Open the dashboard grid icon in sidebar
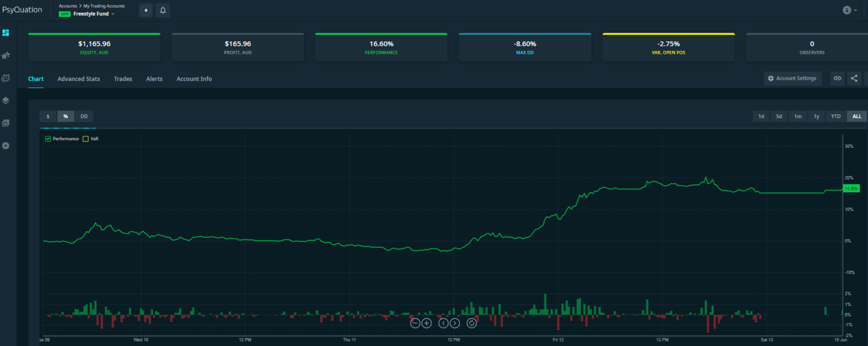Screen dimensions: 868x346 [x=6, y=33]
